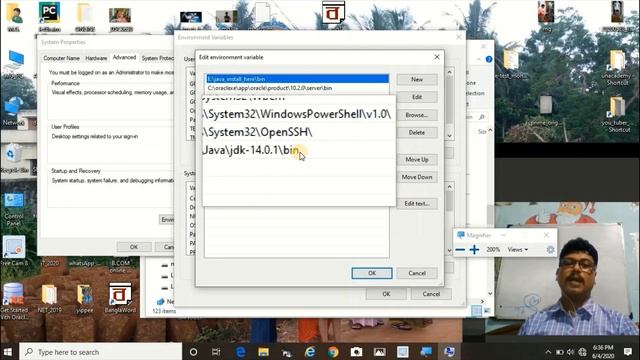Image resolution: width=640 pixels, height=360 pixels.
Task: Open Cortana circle on taskbar
Action: (x=193, y=352)
